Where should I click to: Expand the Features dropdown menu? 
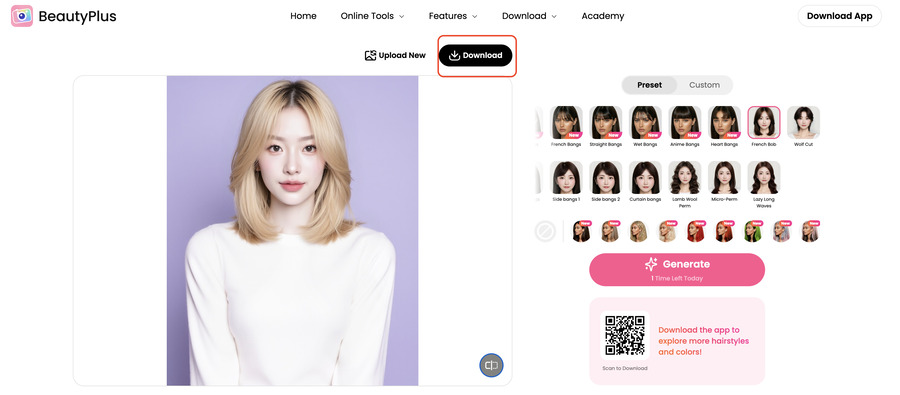tap(453, 16)
